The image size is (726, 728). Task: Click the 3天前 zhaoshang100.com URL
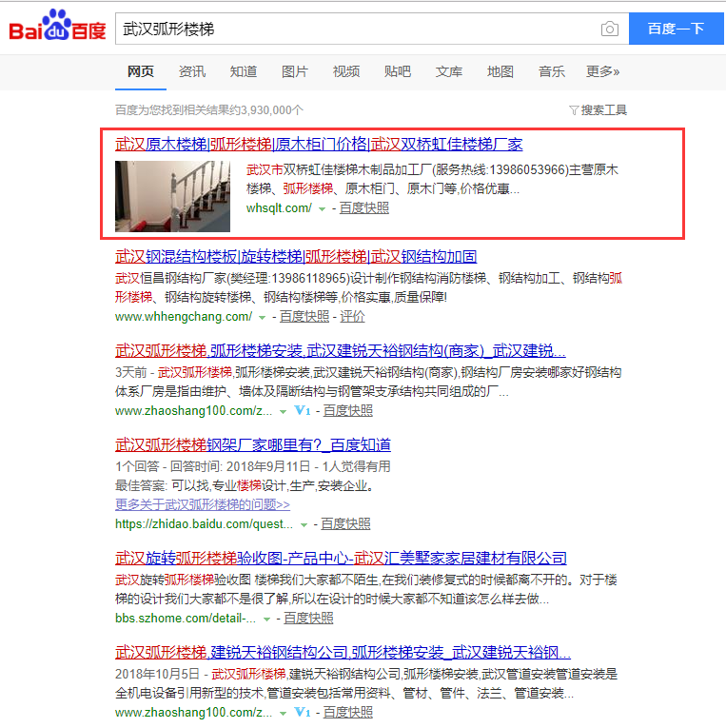[x=193, y=410]
